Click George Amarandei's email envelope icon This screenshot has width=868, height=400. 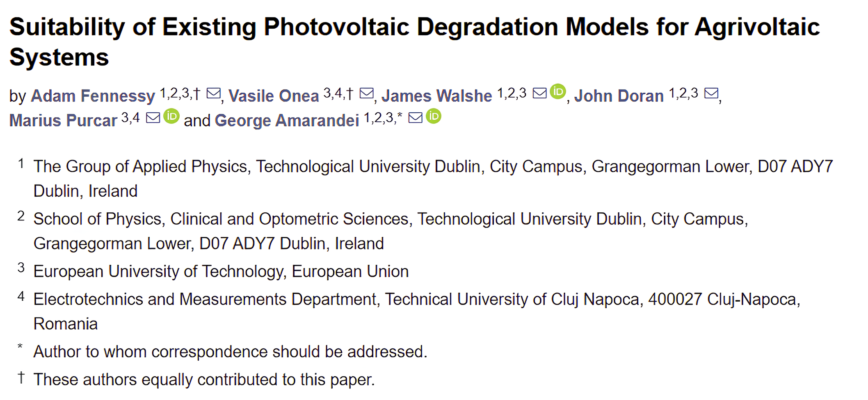pyautogui.click(x=415, y=118)
